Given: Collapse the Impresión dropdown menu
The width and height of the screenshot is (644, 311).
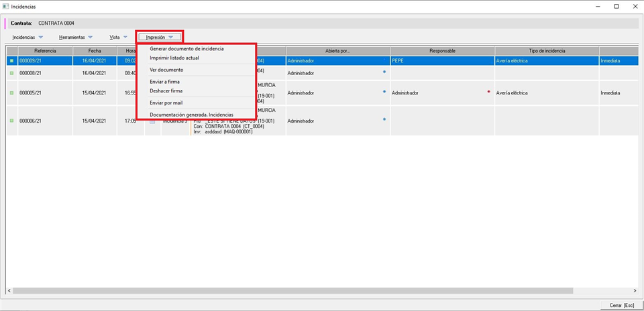Looking at the screenshot, I should coord(160,38).
